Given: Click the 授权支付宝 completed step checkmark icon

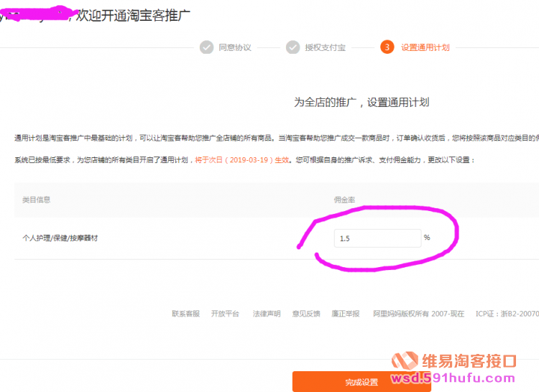Looking at the screenshot, I should (x=293, y=47).
